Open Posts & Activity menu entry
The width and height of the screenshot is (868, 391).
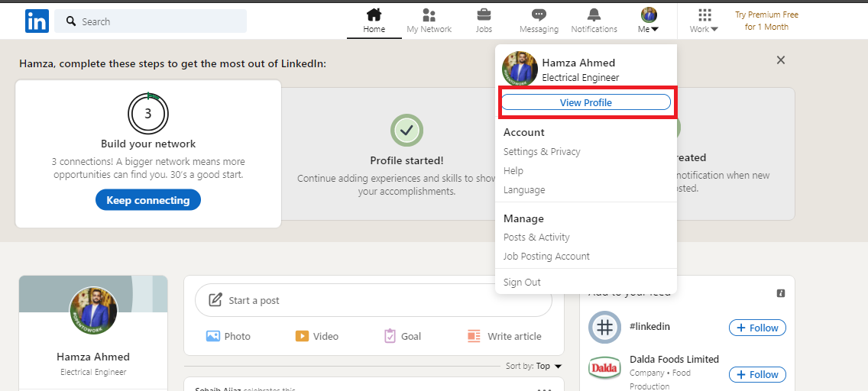(x=536, y=238)
